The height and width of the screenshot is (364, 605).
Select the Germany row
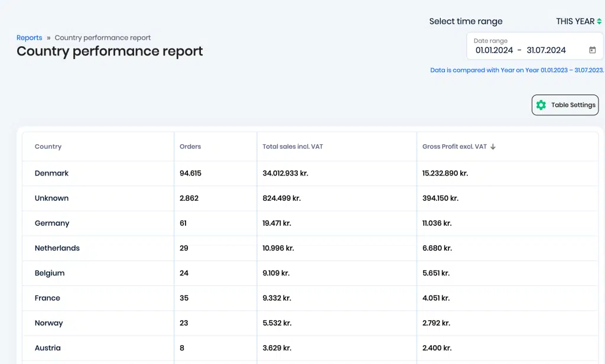(x=310, y=223)
